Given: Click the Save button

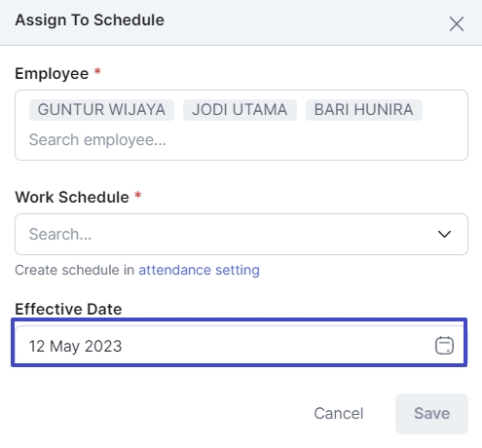Looking at the screenshot, I should pyautogui.click(x=431, y=414).
